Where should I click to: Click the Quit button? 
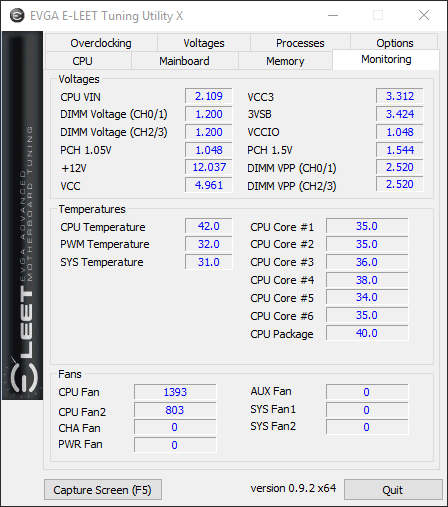393,490
